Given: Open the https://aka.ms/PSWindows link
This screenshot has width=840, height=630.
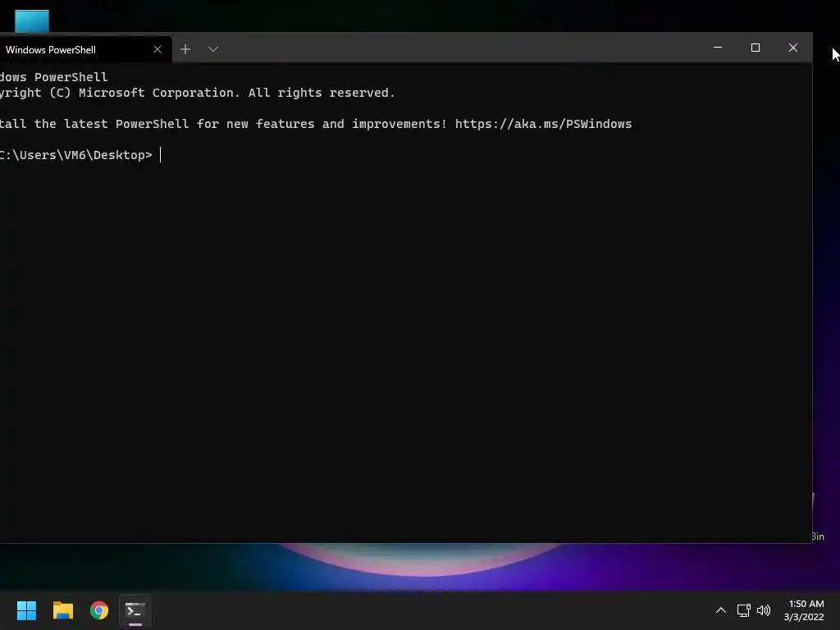Looking at the screenshot, I should [x=543, y=124].
